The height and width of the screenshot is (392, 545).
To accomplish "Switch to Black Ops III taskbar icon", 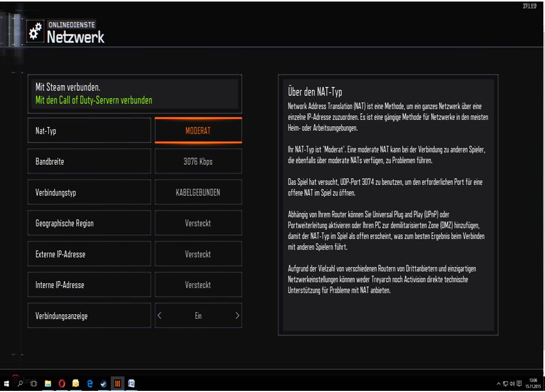I will click(118, 383).
